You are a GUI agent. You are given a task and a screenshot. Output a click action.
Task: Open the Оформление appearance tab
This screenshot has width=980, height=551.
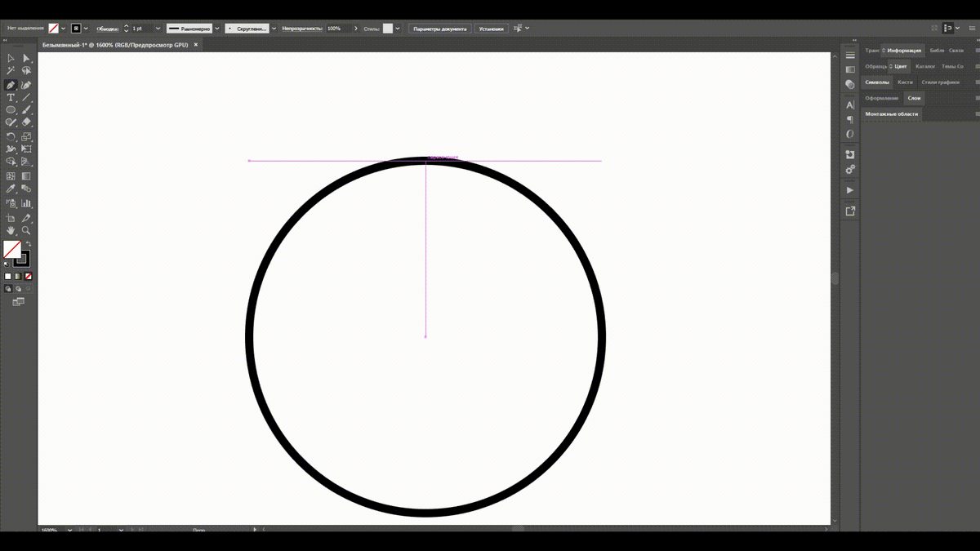point(882,98)
